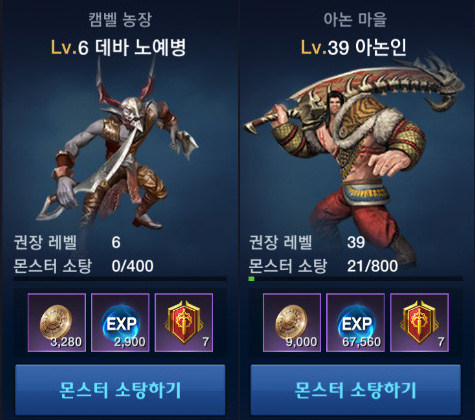Click the 21/800 monster sweep progress bar
Screen dimensions: 475x420
point(356,278)
